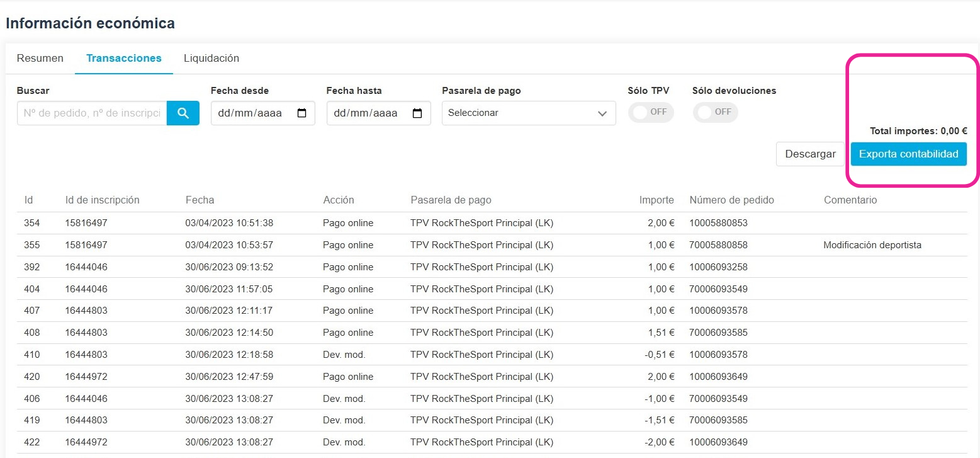Image resolution: width=980 pixels, height=458 pixels.
Task: Select transaction Id 406
Action: (x=31, y=399)
